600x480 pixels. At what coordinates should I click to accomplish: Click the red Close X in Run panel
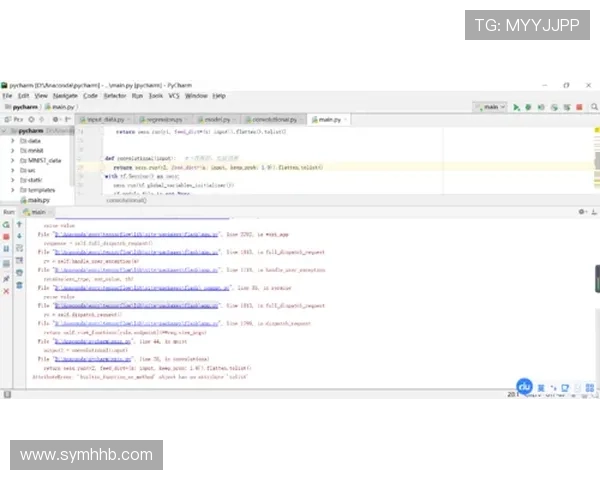pyautogui.click(x=6, y=289)
